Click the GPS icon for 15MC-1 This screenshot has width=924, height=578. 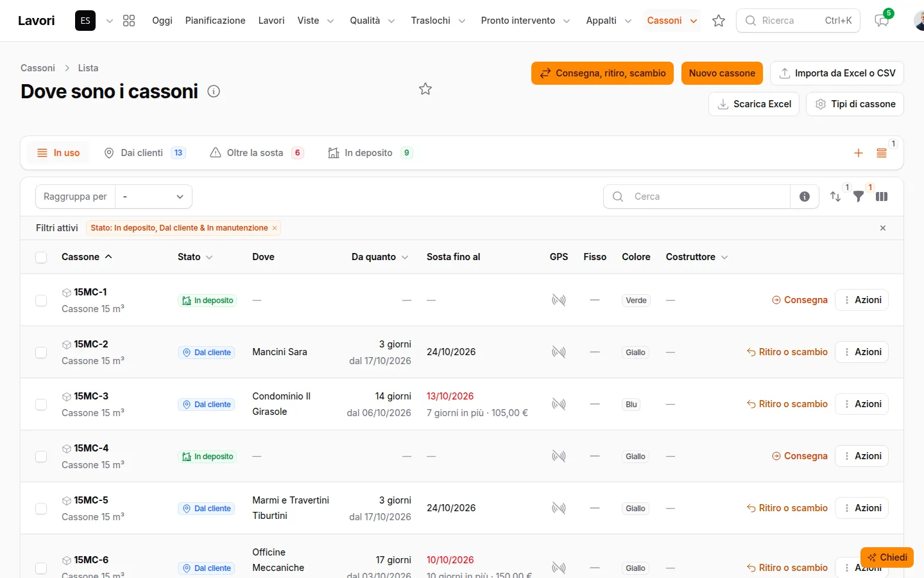click(559, 300)
